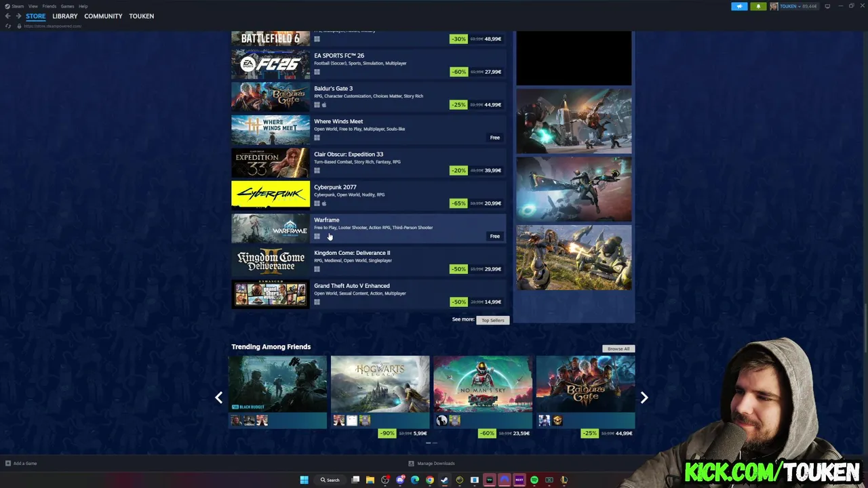Image resolution: width=868 pixels, height=488 pixels.
Task: Open the Help menu
Action: pyautogui.click(x=83, y=6)
